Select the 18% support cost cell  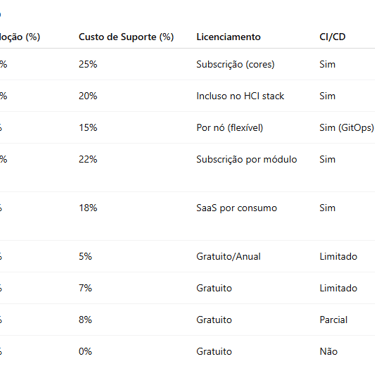(x=88, y=208)
